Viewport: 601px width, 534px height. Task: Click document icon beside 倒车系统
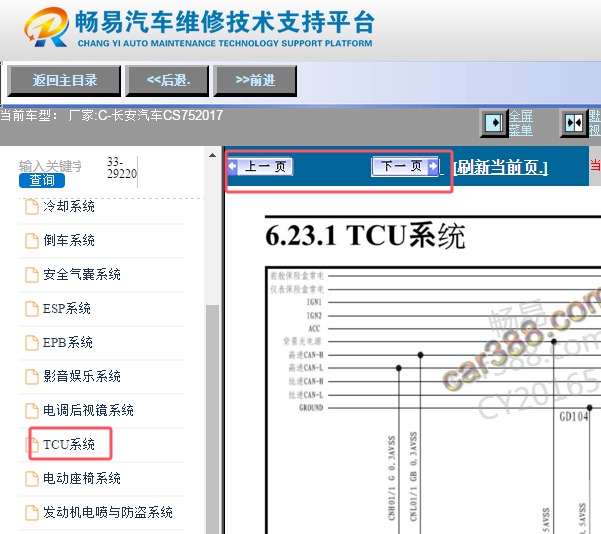(32, 241)
